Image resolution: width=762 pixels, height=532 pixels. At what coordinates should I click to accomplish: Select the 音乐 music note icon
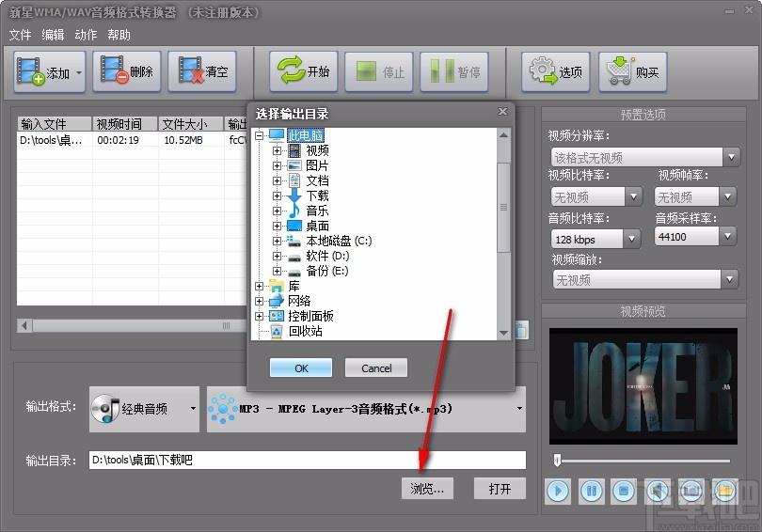pos(294,211)
